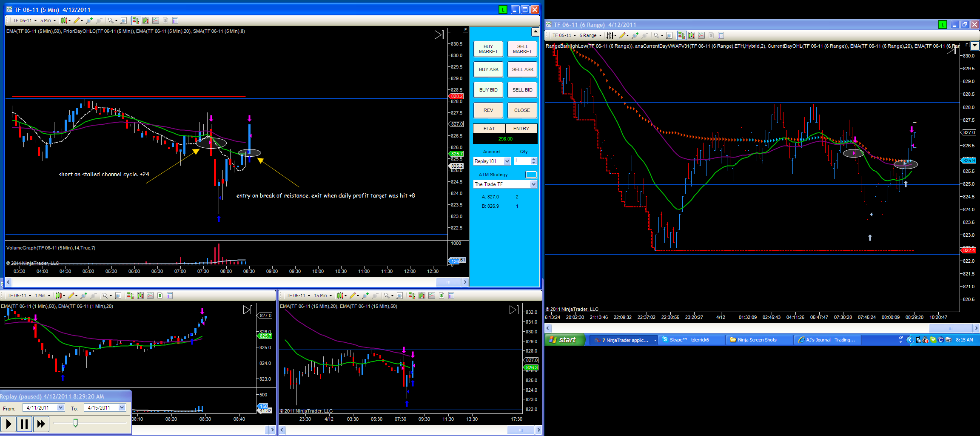Select the drawing pencil tool in 5 Min chart
This screenshot has height=436, width=980.
[x=77, y=20]
